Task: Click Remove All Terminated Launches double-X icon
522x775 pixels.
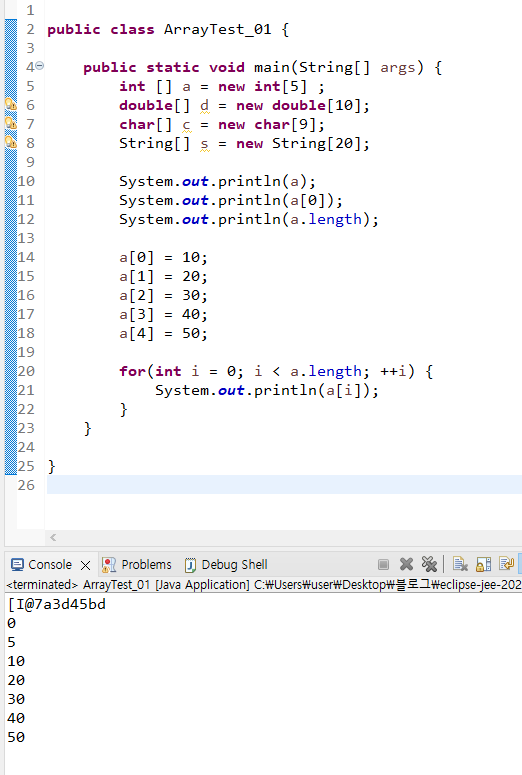Action: [429, 564]
